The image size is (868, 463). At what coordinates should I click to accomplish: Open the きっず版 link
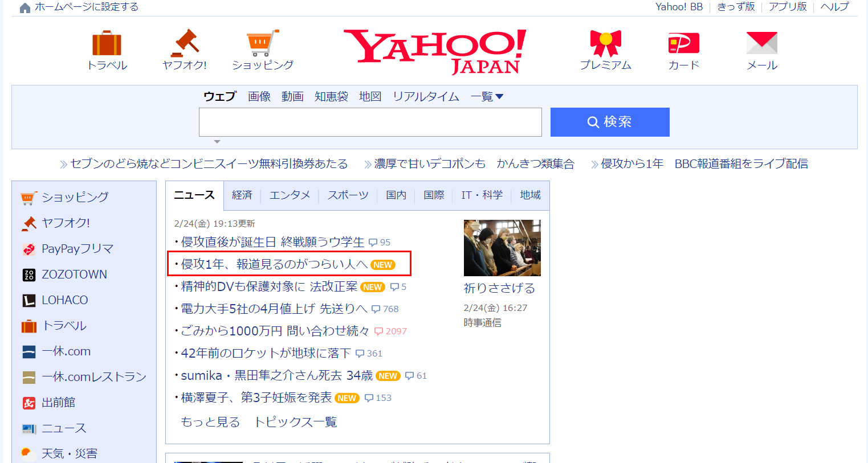[x=736, y=7]
